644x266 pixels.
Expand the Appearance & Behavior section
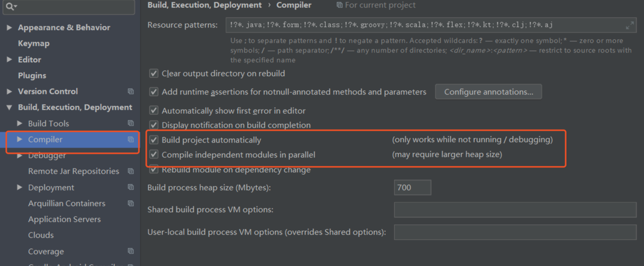tap(9, 27)
